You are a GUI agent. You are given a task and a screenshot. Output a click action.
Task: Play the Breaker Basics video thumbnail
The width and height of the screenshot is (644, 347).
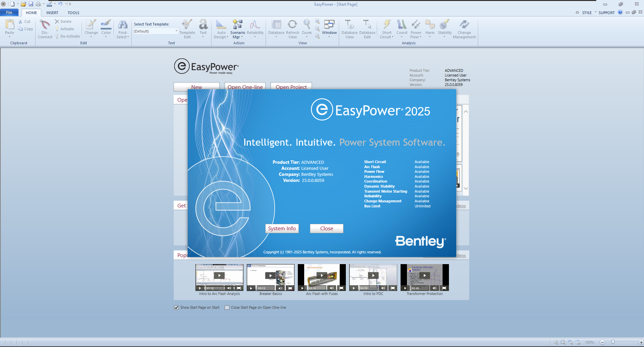[x=271, y=276]
